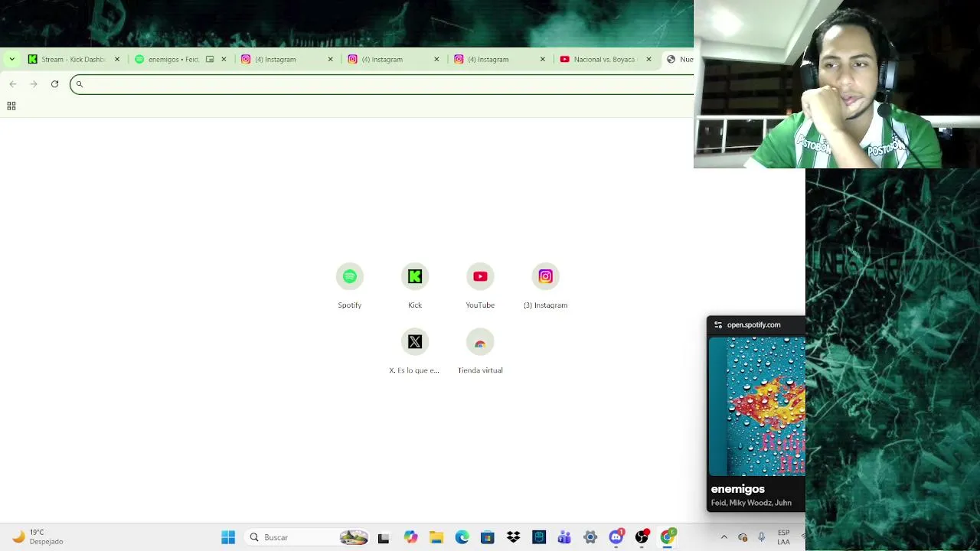980x551 pixels.
Task: Open File Explorer from the taskbar
Action: pyautogui.click(x=436, y=537)
